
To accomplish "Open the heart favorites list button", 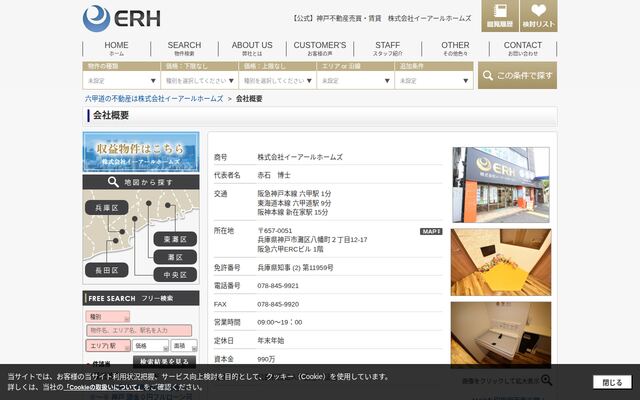I will click(x=538, y=16).
